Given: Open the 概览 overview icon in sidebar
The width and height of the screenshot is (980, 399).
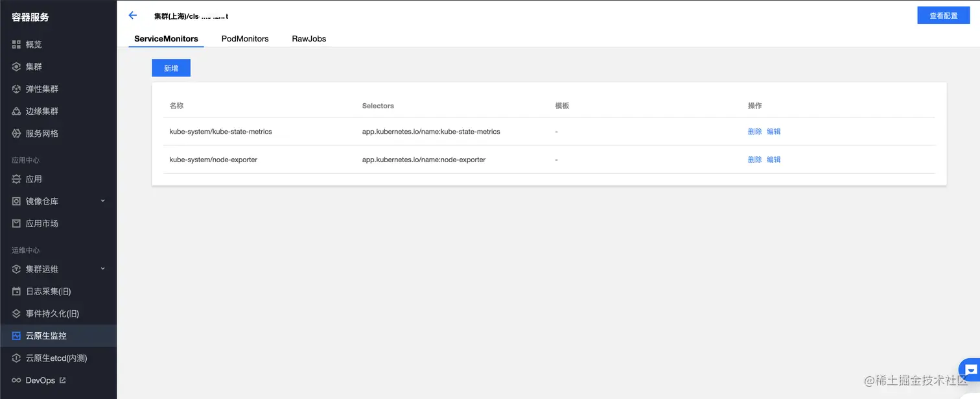Looking at the screenshot, I should 16,45.
